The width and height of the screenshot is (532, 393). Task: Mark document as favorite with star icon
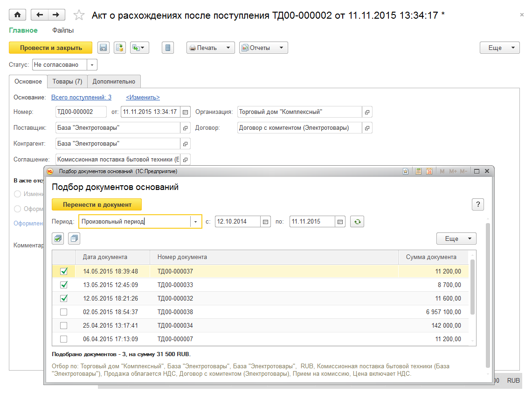coord(79,15)
